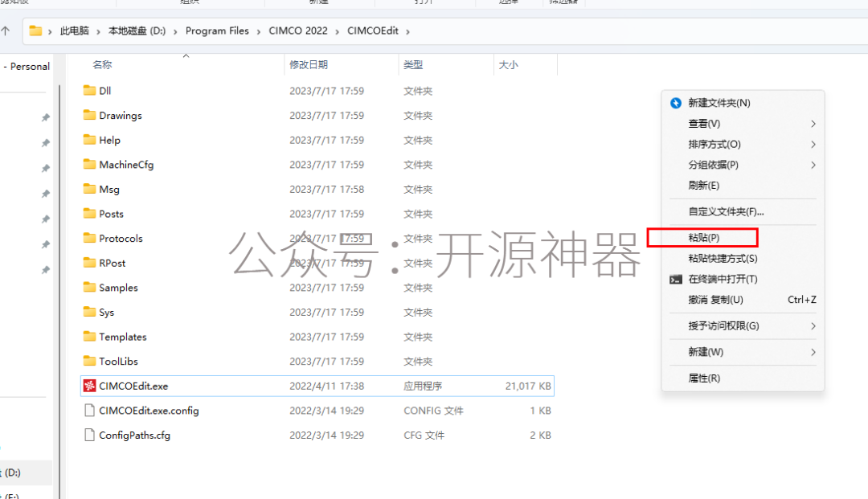Click the Templates folder icon
Image resolution: width=868 pixels, height=499 pixels.
click(x=89, y=336)
